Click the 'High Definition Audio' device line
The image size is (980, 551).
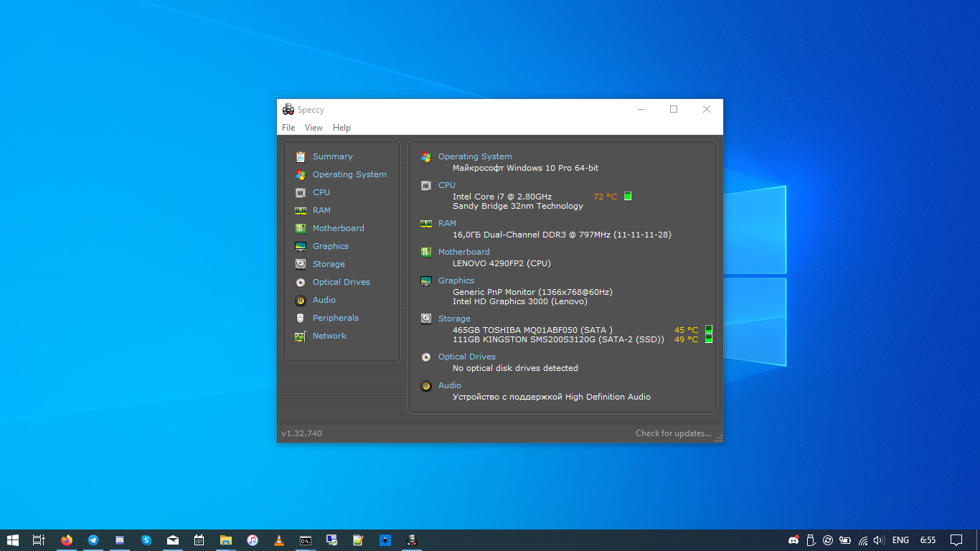tap(552, 397)
